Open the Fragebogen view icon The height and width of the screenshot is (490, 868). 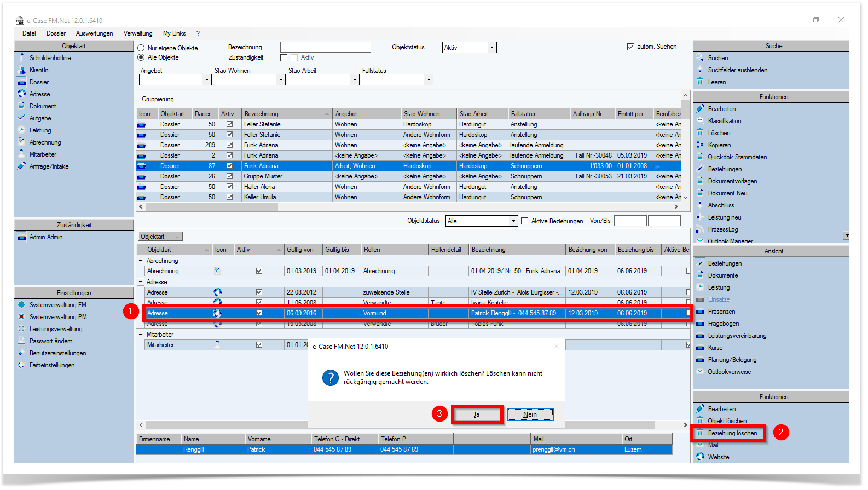click(700, 324)
